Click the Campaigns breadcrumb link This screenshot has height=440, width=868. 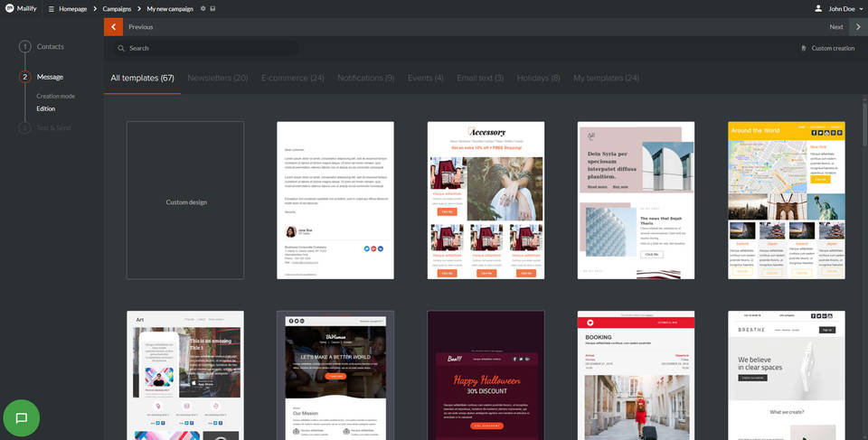click(117, 9)
